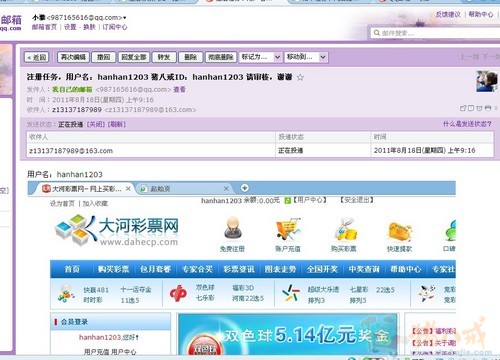This screenshot has height=360, width=500.
Task: Select the 专家合买 navigation menu item
Action: coord(197,269)
